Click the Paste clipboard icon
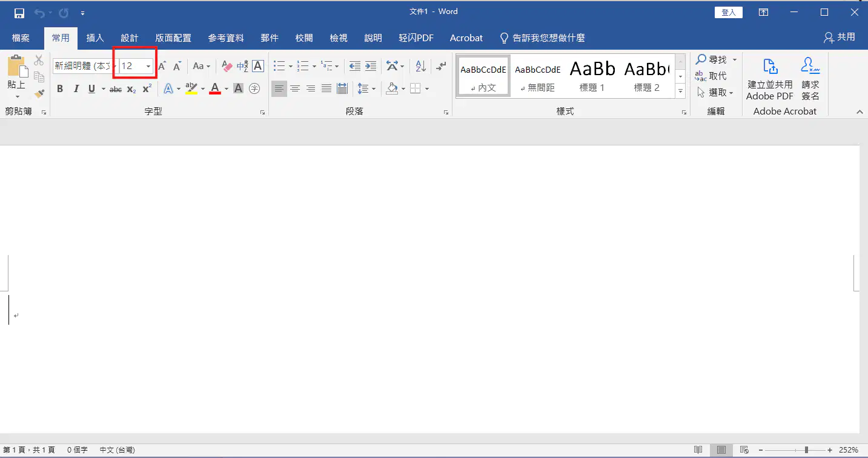The image size is (868, 458). (16, 66)
